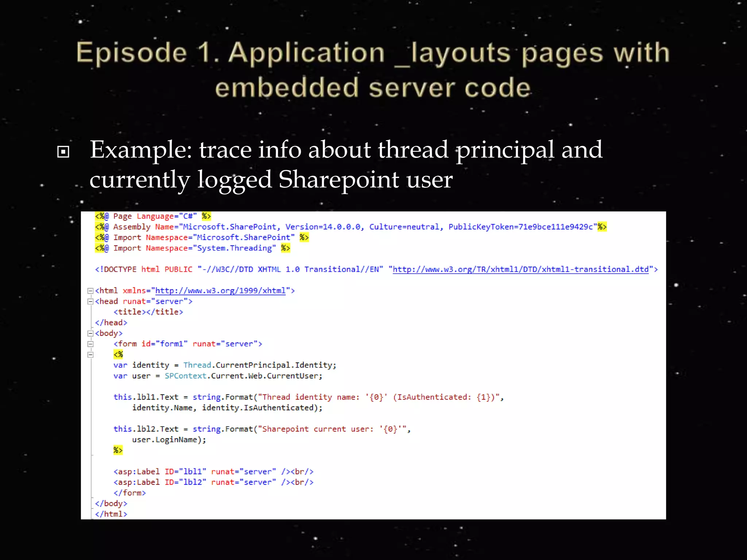Screen dimensions: 747x560
Task: Click the asp:Label ID="lbl1" line
Action: [213, 472]
